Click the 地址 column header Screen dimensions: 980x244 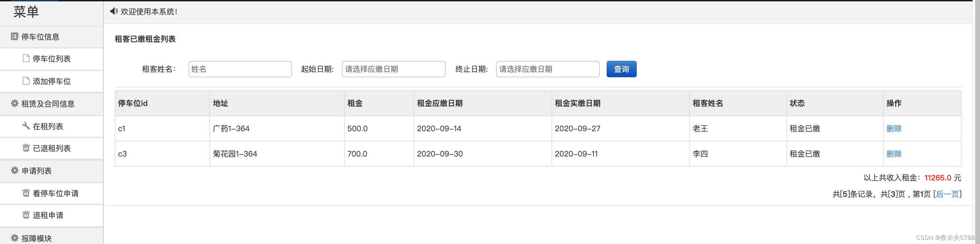[x=277, y=103]
